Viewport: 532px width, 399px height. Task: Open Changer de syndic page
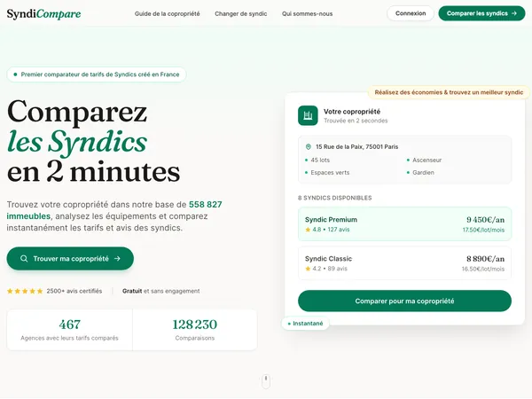[x=241, y=14]
